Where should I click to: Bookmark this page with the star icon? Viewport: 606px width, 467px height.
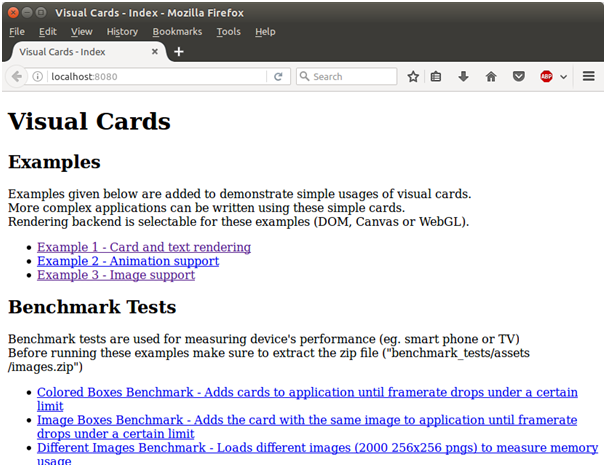[x=413, y=76]
